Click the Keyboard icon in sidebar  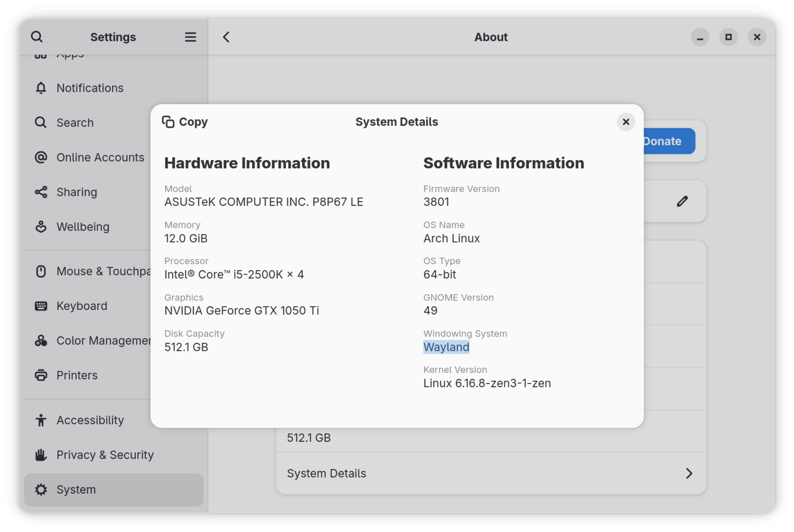[x=41, y=306]
